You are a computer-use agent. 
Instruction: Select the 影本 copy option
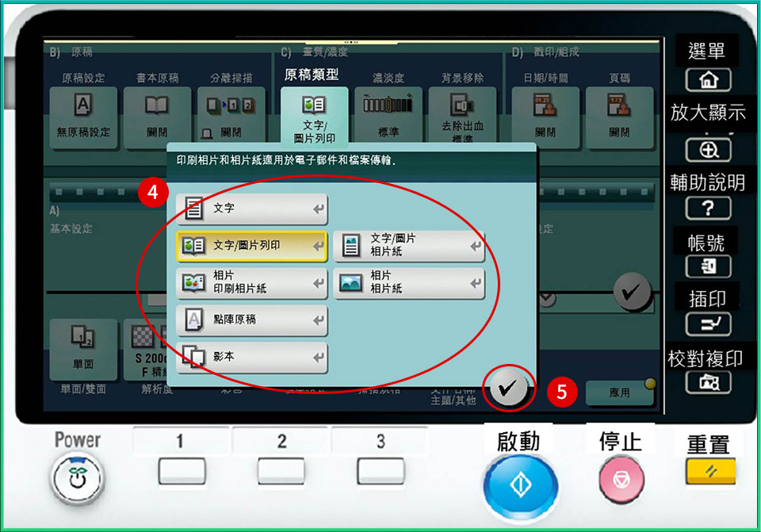[x=251, y=358]
